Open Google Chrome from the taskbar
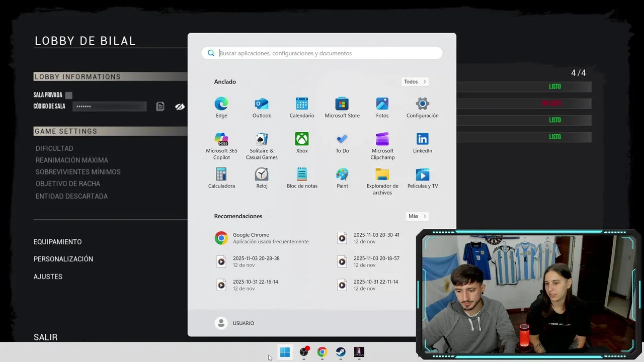The width and height of the screenshot is (644, 362). [322, 352]
